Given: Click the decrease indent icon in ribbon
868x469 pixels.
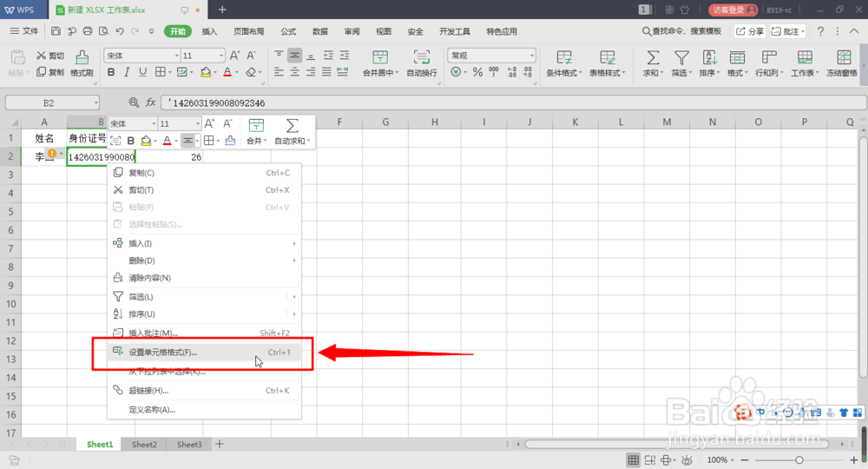Looking at the screenshot, I should coord(328,56).
